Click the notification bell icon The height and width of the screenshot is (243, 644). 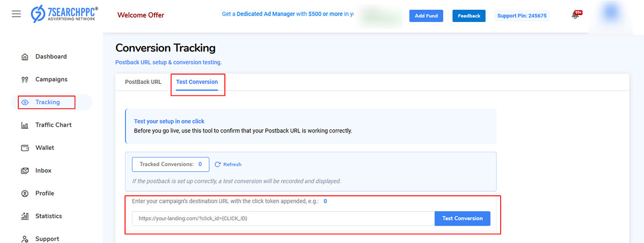tap(575, 16)
